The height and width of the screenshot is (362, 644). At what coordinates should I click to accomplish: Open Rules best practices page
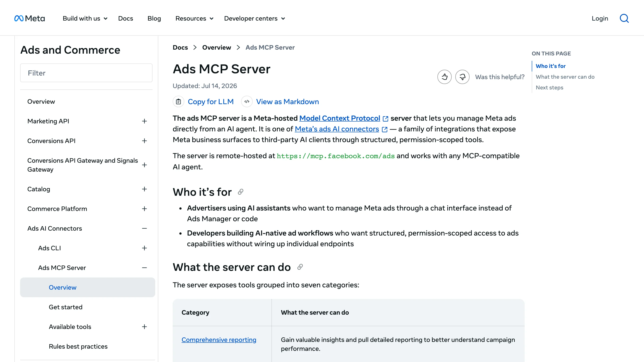tap(78, 347)
